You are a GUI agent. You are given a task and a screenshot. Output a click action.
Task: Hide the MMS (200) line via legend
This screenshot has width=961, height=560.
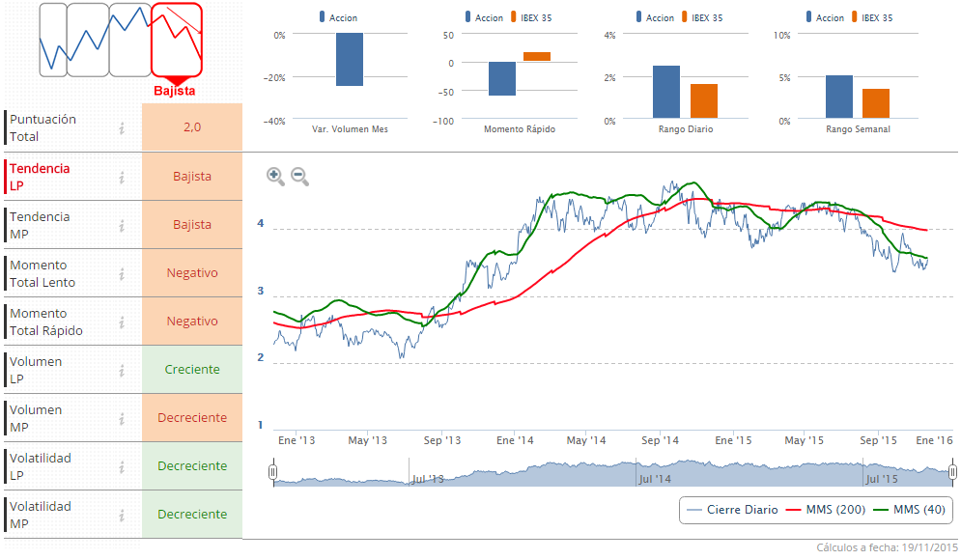coord(826,510)
